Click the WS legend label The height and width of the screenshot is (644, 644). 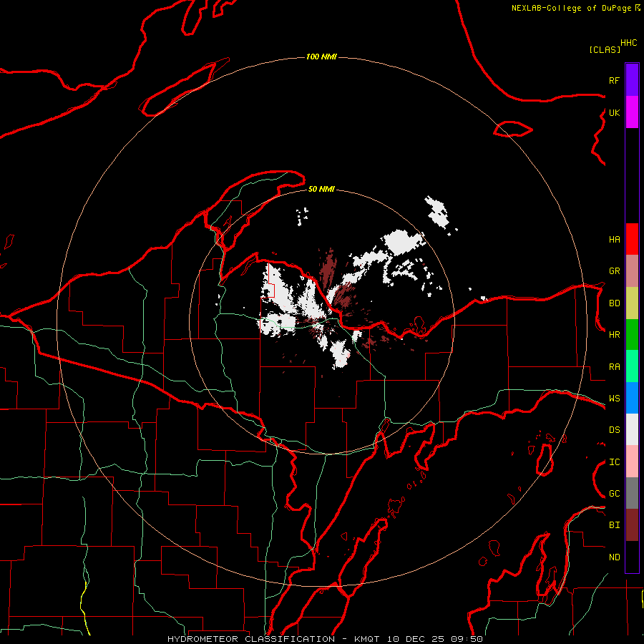click(614, 399)
